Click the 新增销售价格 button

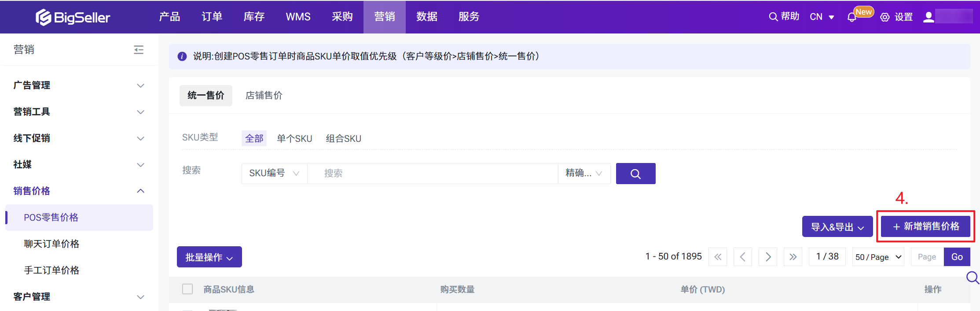coord(925,226)
